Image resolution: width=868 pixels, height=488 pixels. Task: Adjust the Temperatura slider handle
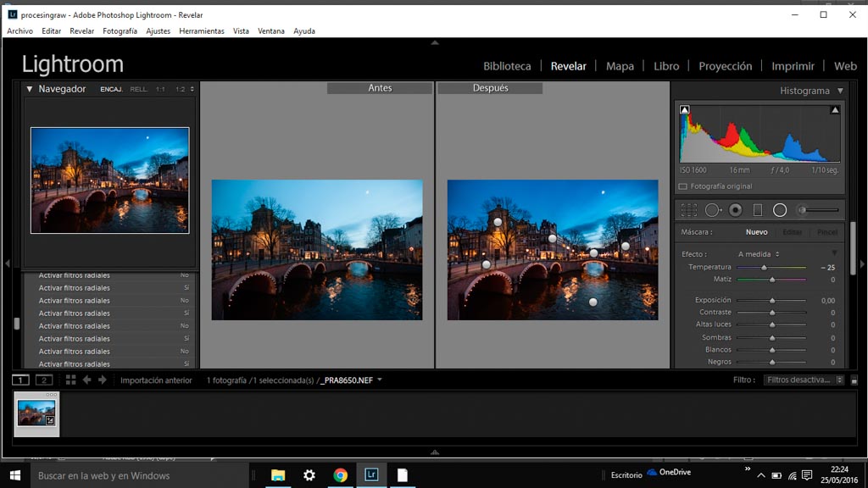click(x=764, y=268)
